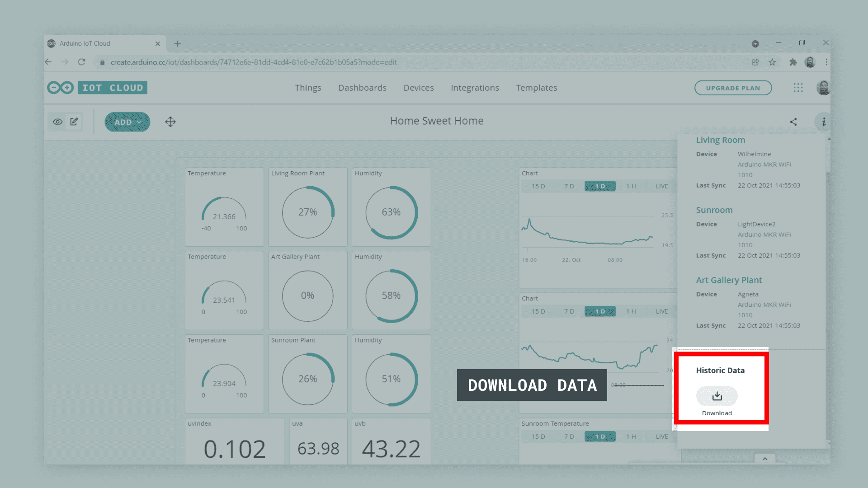Select the move/arrange widgets icon
Viewport: 868px width, 488px height.
point(170,122)
